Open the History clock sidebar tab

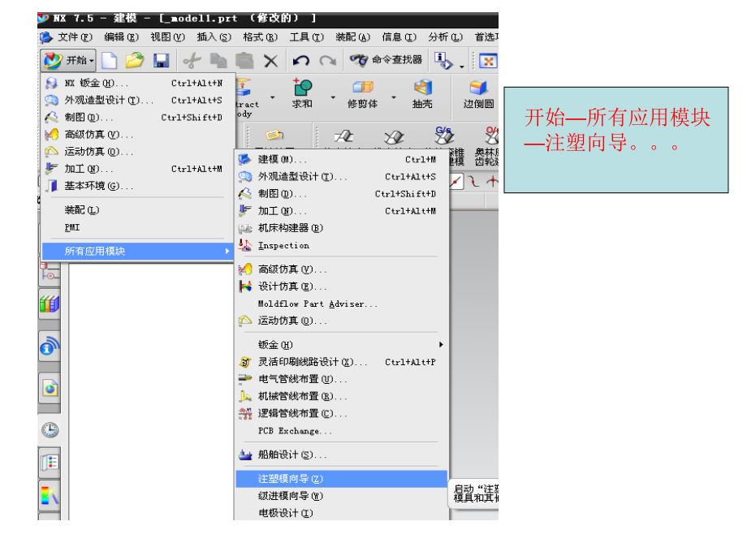coord(50,430)
